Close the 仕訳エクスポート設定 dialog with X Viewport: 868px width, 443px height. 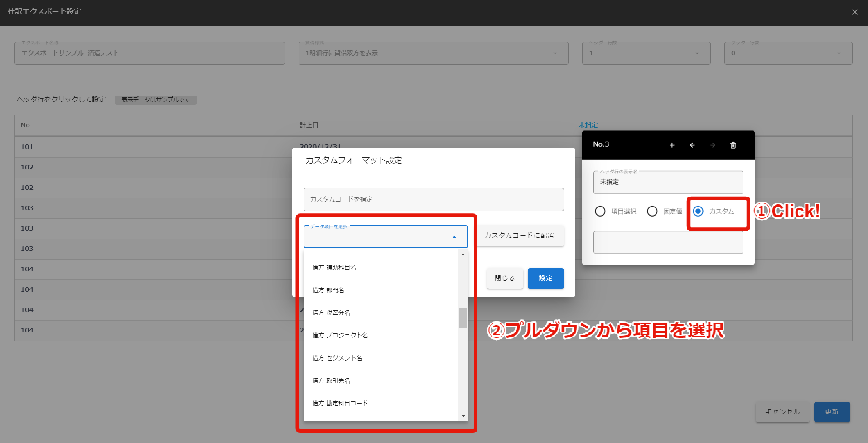854,12
